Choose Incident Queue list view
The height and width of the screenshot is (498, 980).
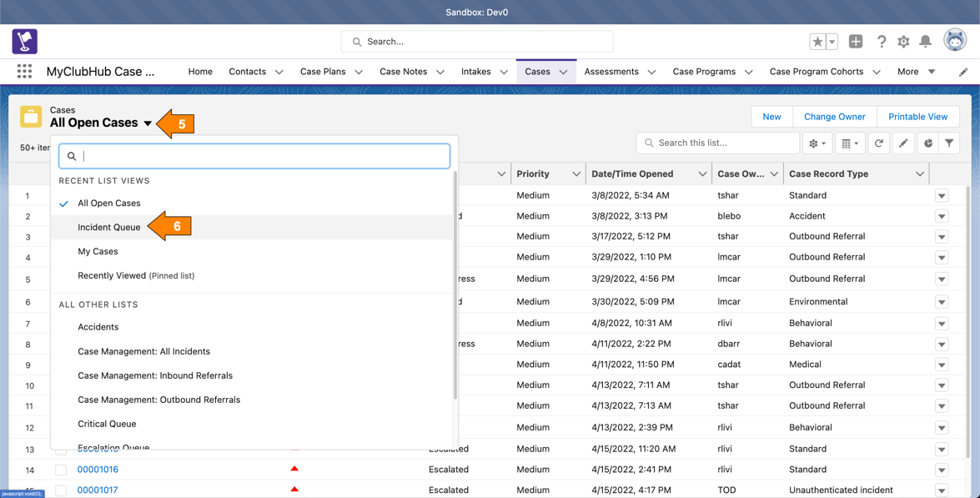(x=109, y=227)
